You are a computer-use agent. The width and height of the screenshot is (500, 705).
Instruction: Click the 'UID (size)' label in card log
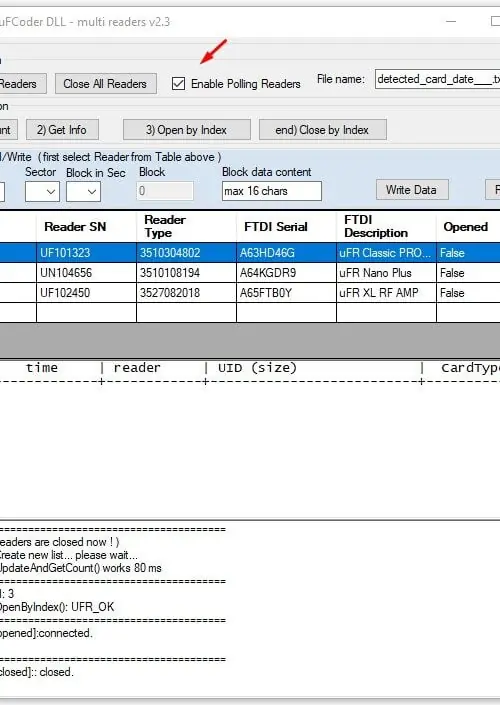point(257,368)
